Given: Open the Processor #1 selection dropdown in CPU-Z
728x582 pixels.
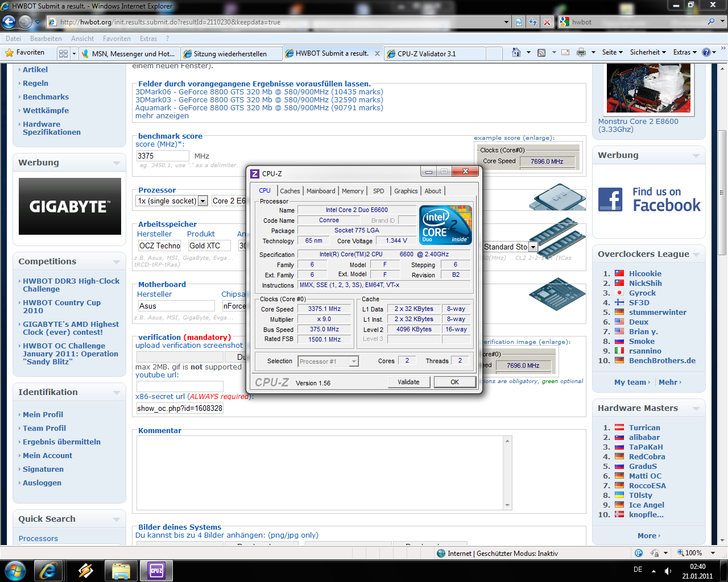Looking at the screenshot, I should tap(354, 361).
